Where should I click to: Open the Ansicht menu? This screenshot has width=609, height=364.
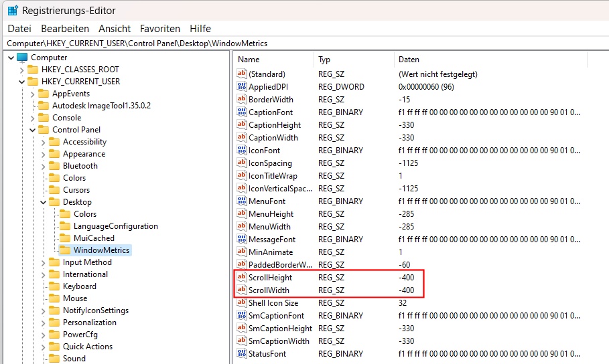pos(115,29)
